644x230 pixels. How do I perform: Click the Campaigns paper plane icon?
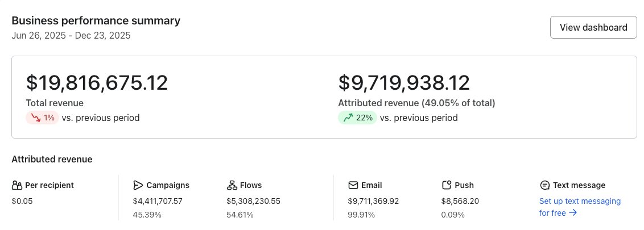point(138,185)
